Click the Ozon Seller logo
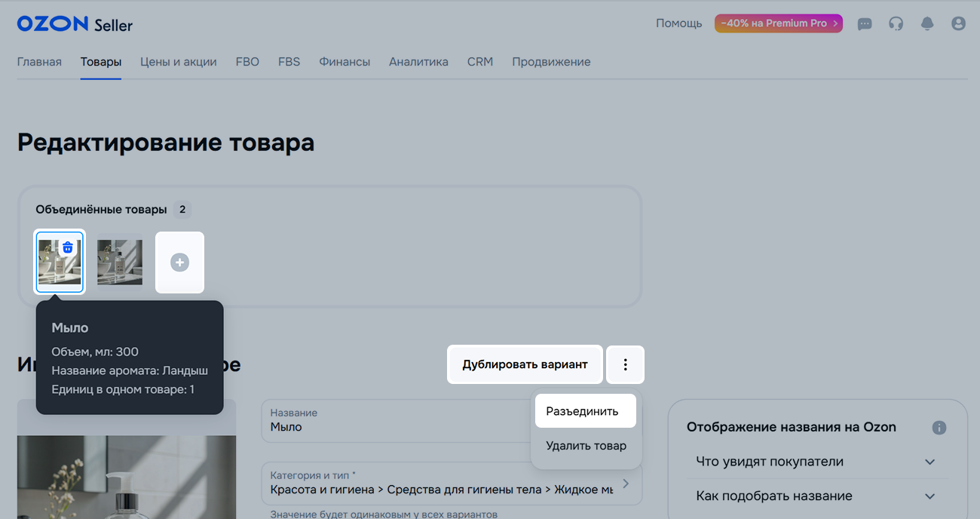 (x=75, y=24)
